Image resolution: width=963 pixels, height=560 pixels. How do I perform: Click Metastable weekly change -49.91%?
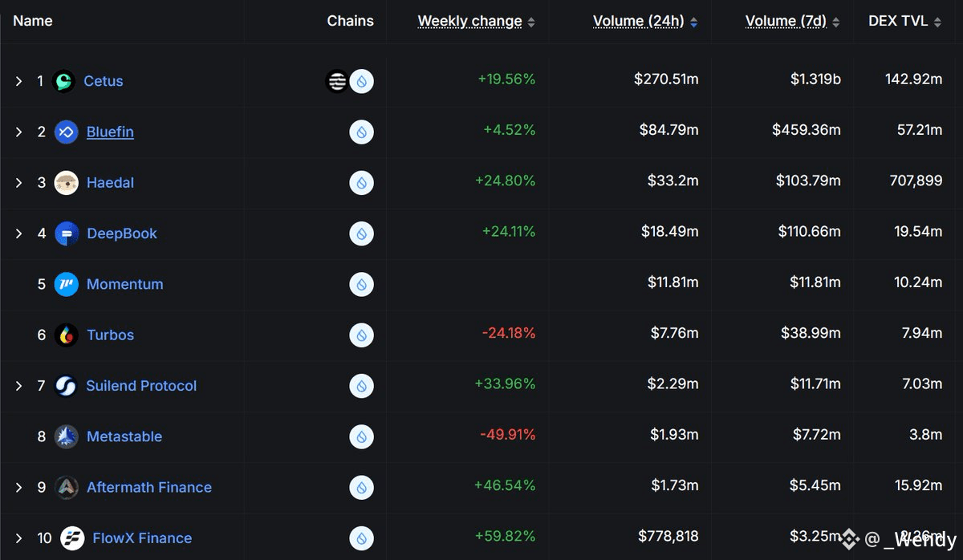[508, 435]
